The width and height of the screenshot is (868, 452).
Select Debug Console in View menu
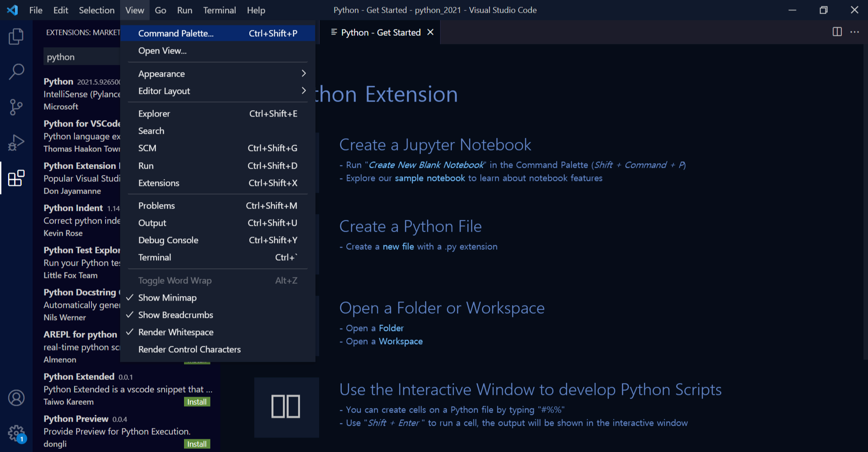[218, 240]
